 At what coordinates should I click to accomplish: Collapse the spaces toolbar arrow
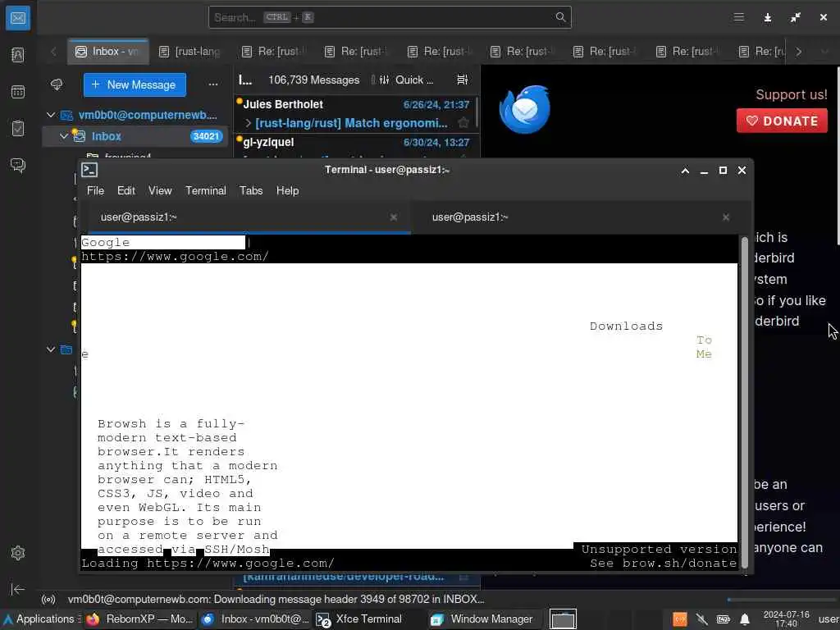[18, 589]
